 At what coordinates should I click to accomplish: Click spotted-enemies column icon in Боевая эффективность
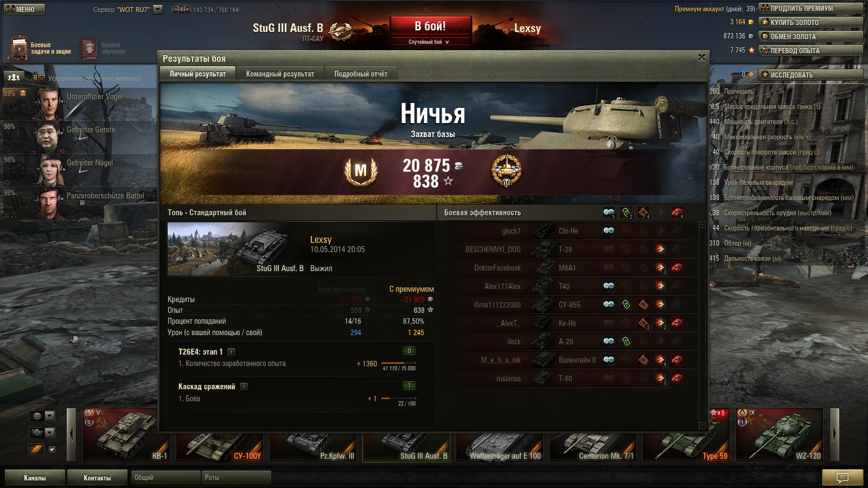click(609, 213)
